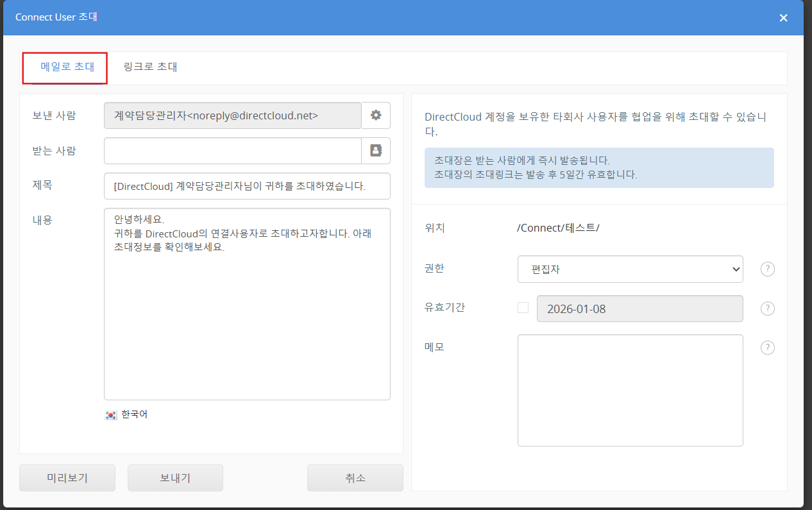Switch to the 메일로 초대 tab
The height and width of the screenshot is (510, 812).
(65, 67)
